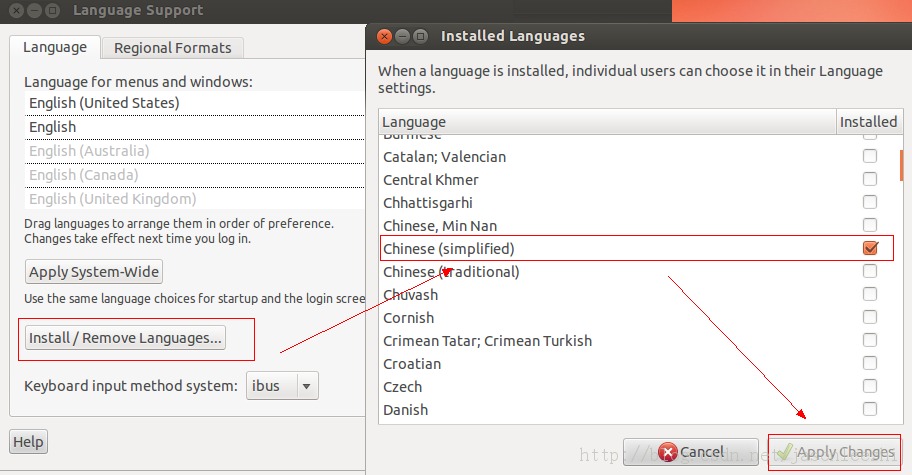Maximize the Language Support window
The image size is (912, 475).
tap(52, 10)
